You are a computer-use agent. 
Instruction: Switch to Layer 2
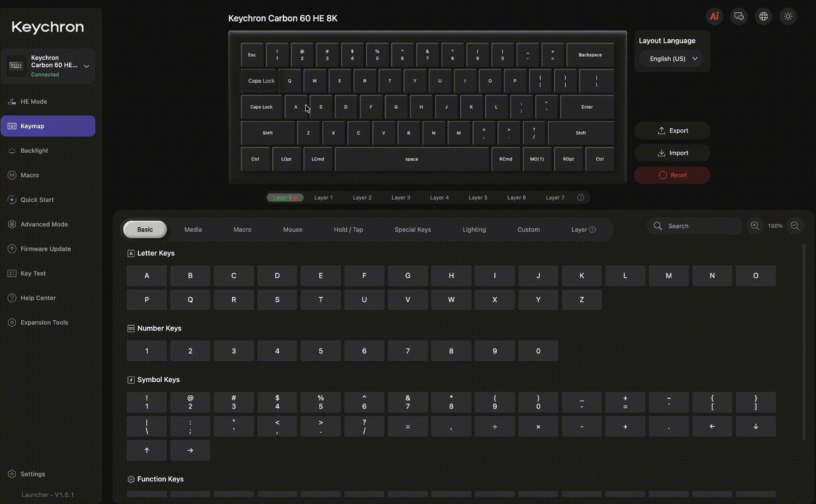(362, 197)
